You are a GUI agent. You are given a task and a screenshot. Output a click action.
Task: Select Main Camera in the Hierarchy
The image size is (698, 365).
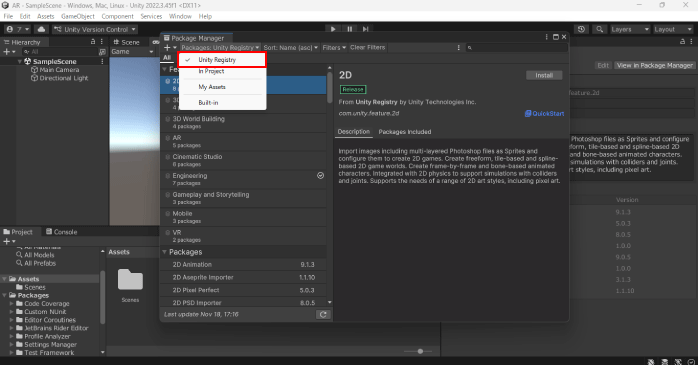55,70
